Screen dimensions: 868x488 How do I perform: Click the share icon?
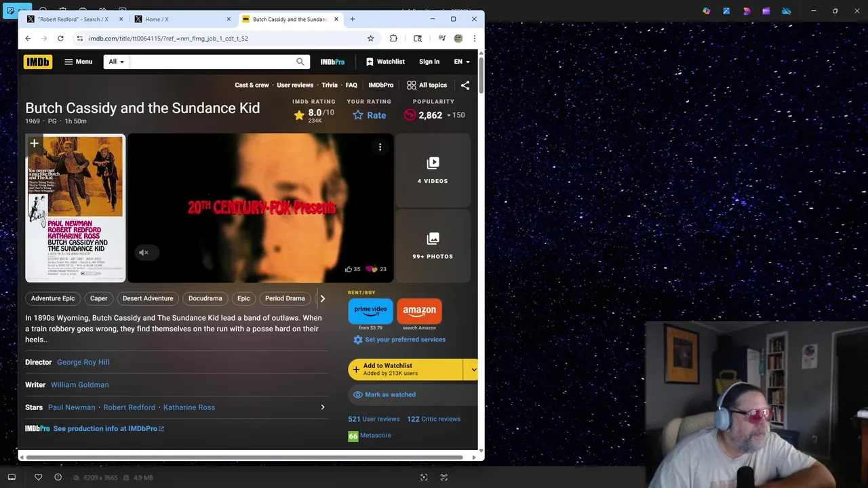pos(465,85)
